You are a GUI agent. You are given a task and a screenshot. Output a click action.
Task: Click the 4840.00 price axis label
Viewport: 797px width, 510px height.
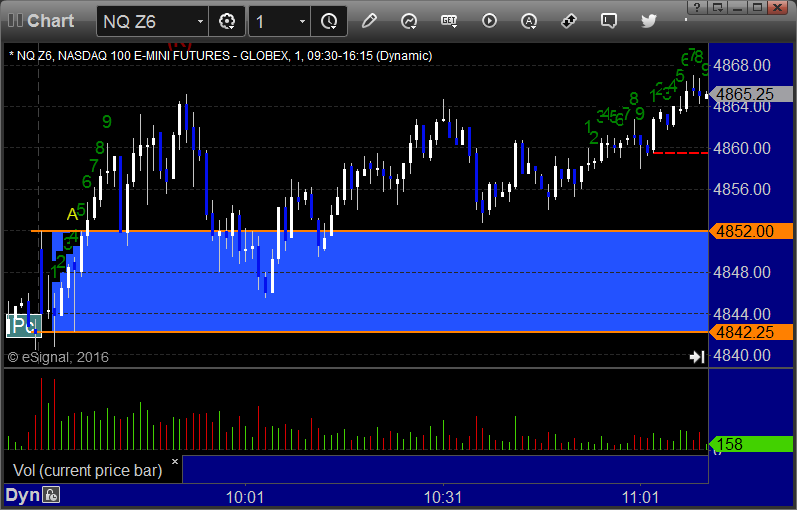click(x=742, y=355)
